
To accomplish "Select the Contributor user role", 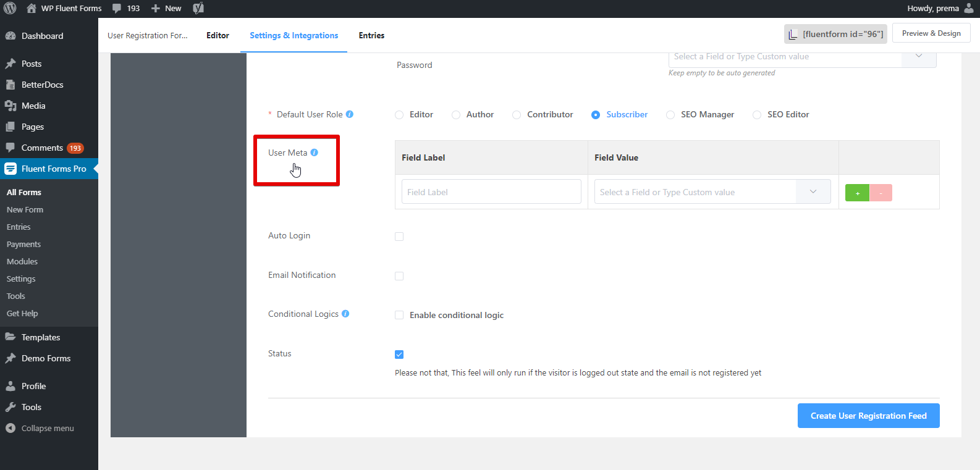I will [x=517, y=115].
